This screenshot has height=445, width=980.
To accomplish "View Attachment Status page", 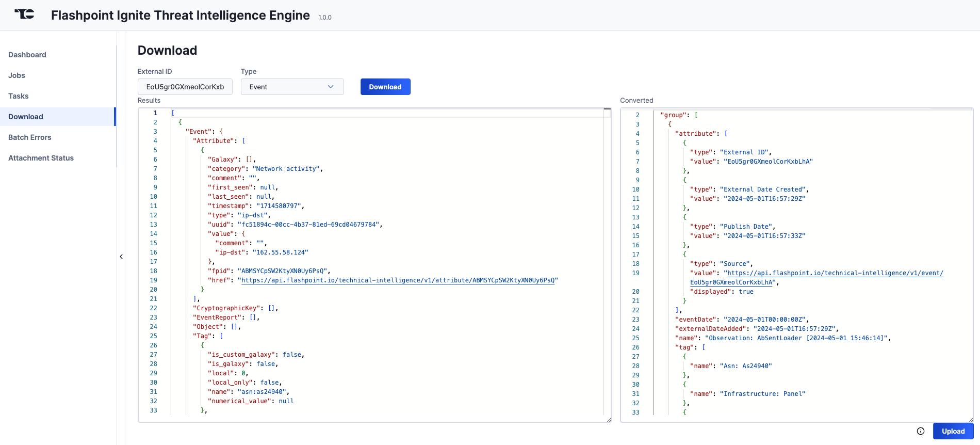I will coord(41,158).
